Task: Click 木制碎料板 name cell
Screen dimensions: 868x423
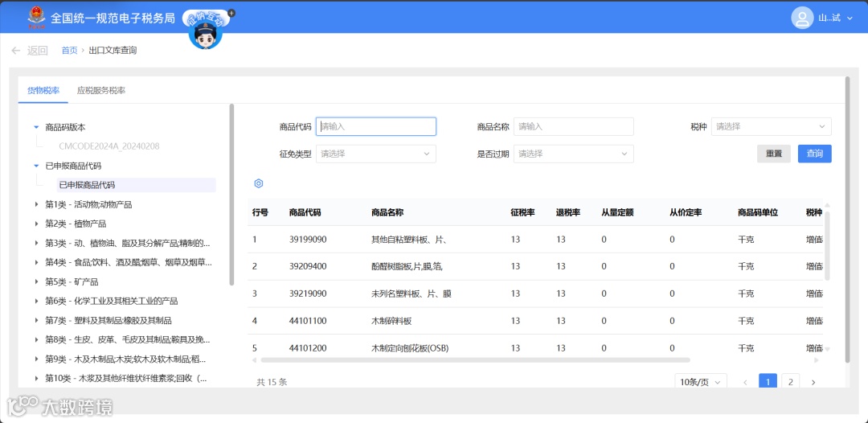Action: click(x=391, y=321)
